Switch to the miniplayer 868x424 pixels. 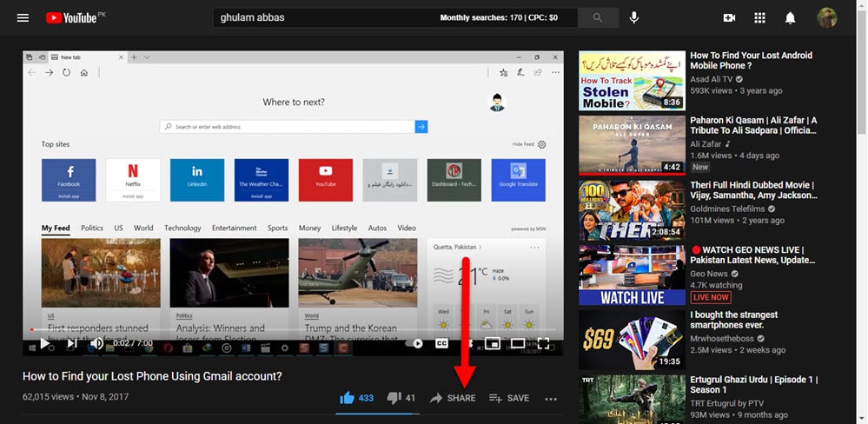tap(492, 344)
